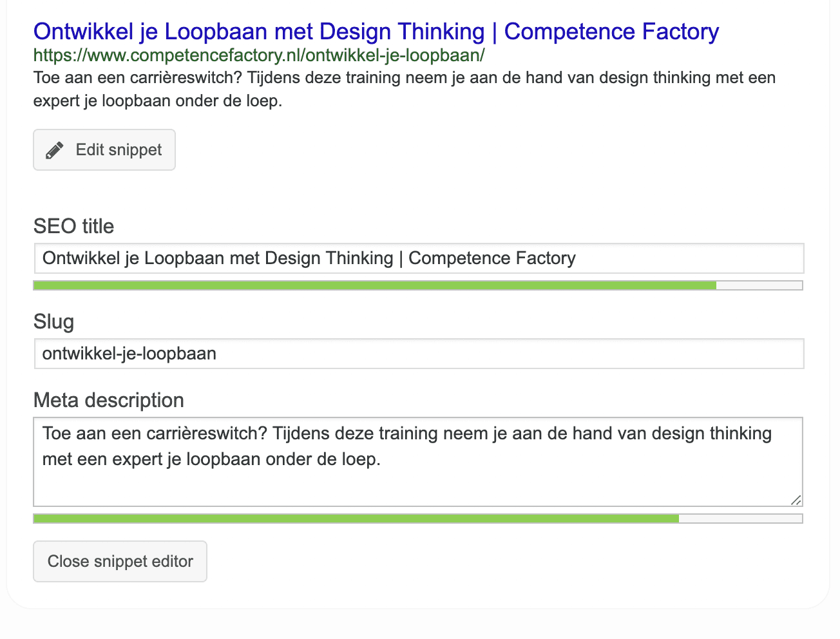Screen dimensions: 840x639
Task: Close the snippet editor
Action: [x=120, y=561]
